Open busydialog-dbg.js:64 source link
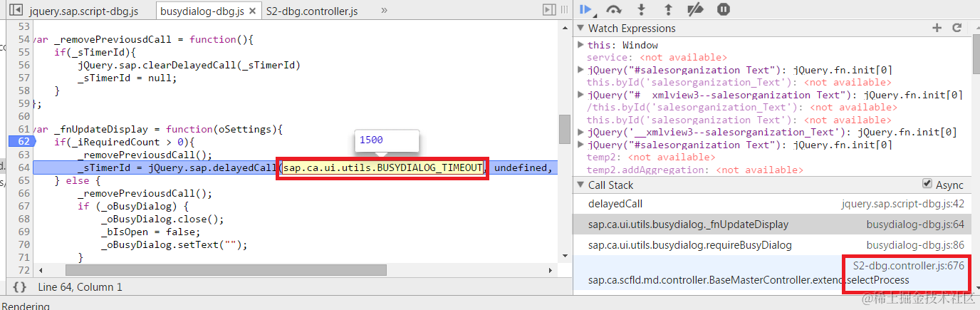The image size is (980, 310). click(x=915, y=224)
